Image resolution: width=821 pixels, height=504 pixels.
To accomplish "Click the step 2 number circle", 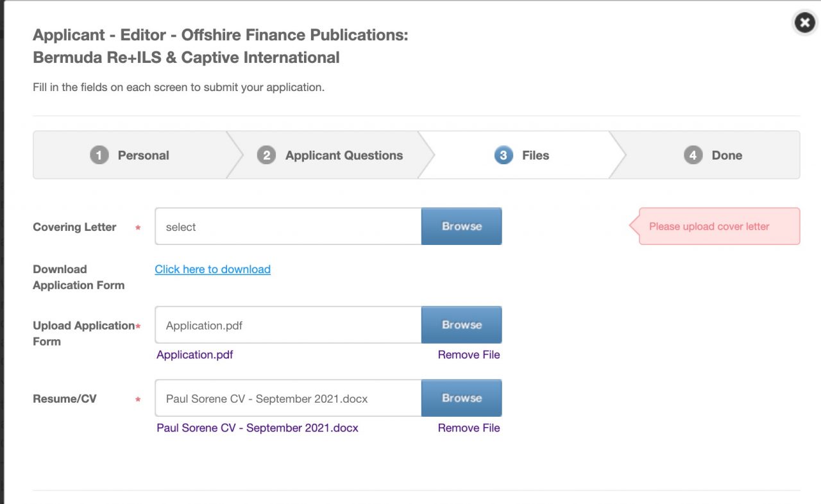I will 266,155.
